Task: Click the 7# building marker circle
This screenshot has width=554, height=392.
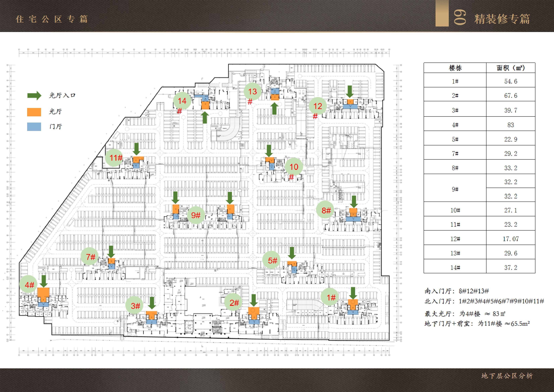Action: [90, 257]
